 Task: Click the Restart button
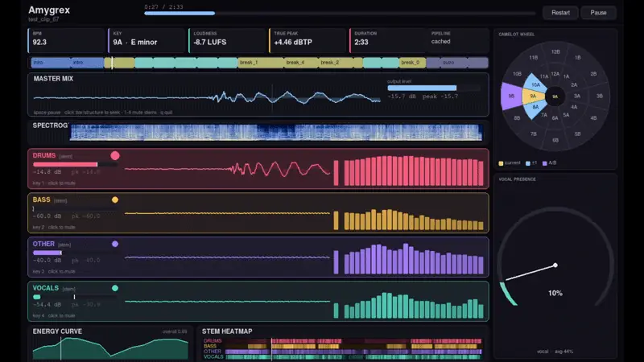point(560,13)
